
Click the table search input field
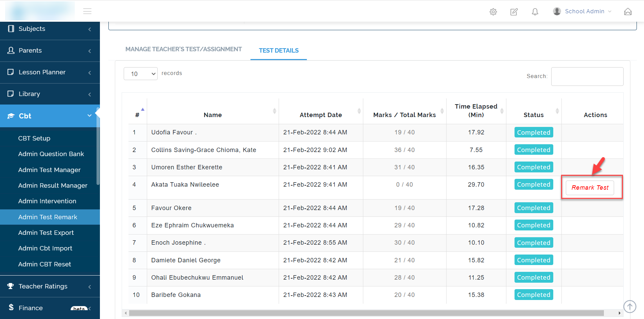587,76
